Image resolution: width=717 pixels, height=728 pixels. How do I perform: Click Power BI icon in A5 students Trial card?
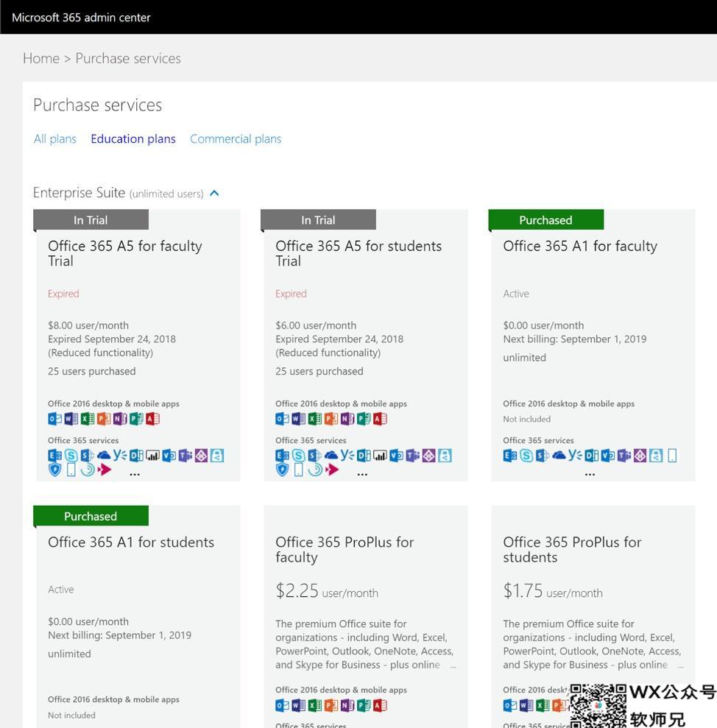pos(380,456)
